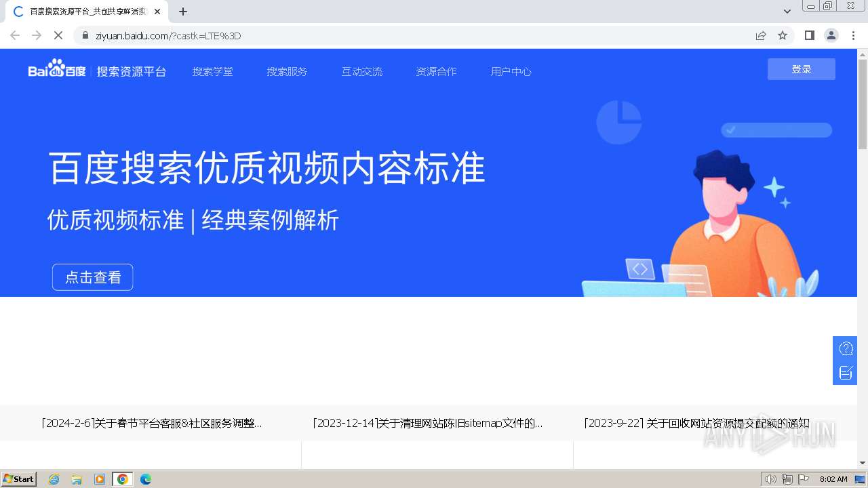Open 用户中心 menu

coord(511,71)
